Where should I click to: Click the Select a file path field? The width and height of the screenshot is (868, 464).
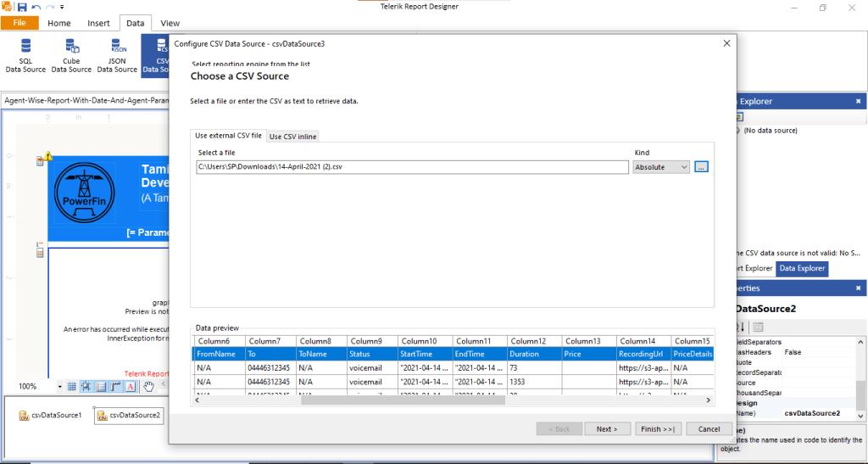[x=411, y=167]
